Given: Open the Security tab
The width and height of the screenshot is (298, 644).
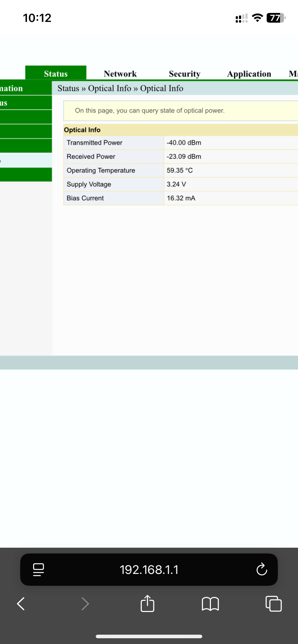Looking at the screenshot, I should (184, 74).
